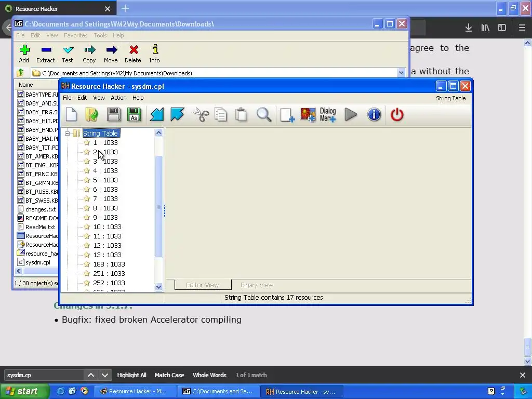Click the Test checkmark icon in 7-Zip
This screenshot has height=399, width=532.
click(x=68, y=54)
